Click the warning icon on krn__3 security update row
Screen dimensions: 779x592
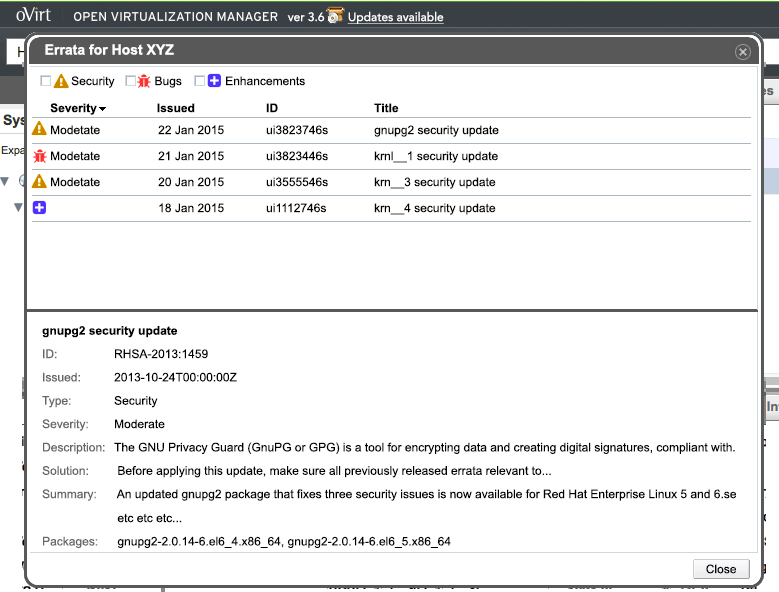pyautogui.click(x=40, y=182)
